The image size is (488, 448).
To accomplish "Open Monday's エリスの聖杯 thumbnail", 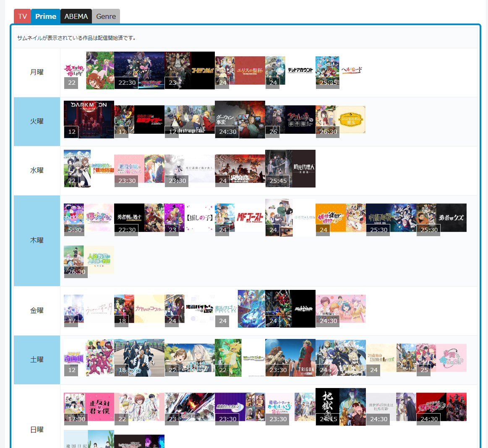I will pos(240,70).
